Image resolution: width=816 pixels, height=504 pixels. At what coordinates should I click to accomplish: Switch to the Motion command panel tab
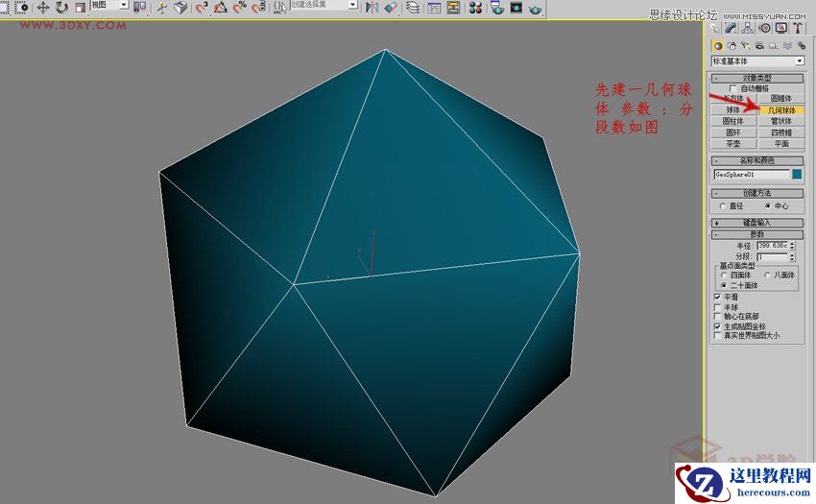(765, 28)
